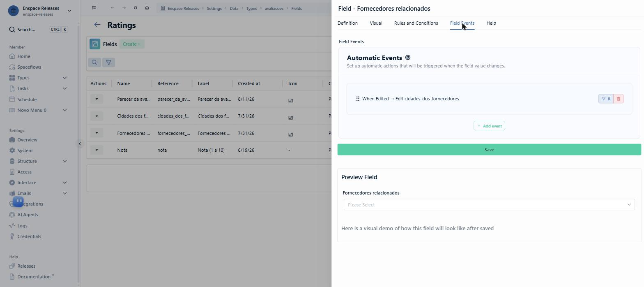Viewport: 644px width, 287px height.
Task: Click the search icon under Fields
Action: 94,62
